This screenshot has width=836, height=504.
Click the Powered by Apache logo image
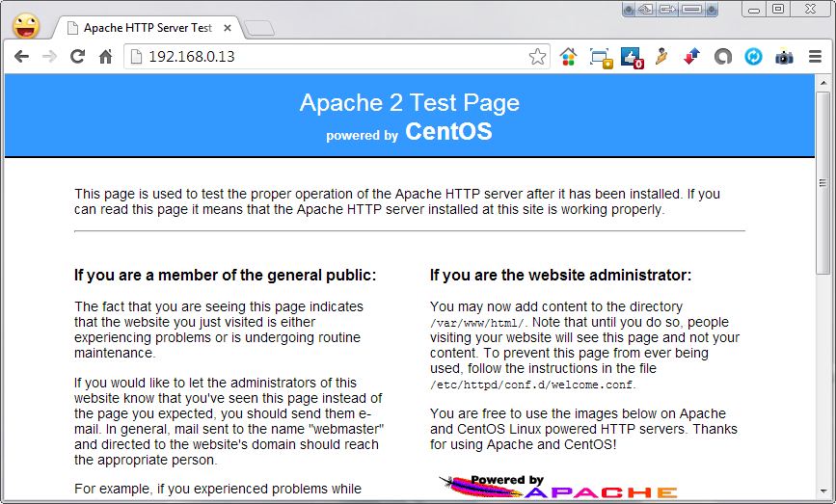(x=557, y=487)
